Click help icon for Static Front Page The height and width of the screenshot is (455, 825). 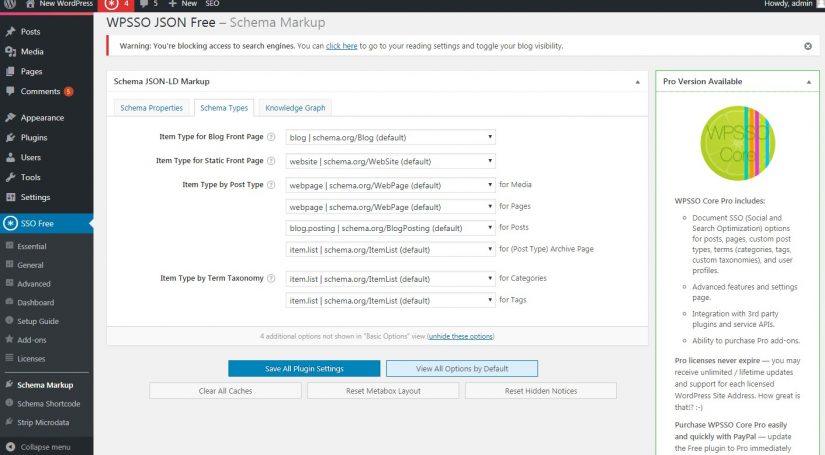click(x=271, y=161)
